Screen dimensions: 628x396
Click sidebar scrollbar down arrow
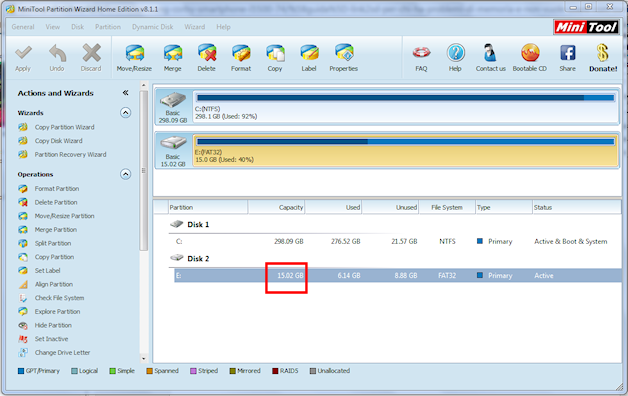click(144, 359)
